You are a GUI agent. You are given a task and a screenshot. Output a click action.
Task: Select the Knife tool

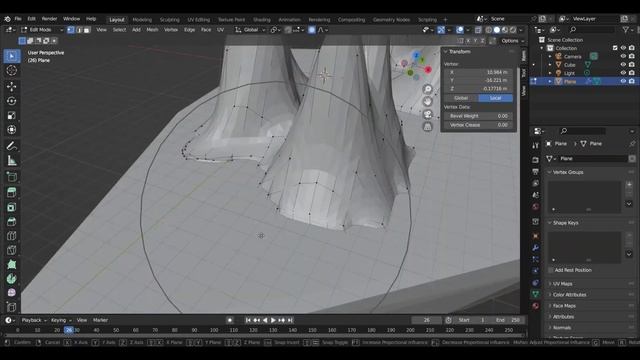pos(12,250)
